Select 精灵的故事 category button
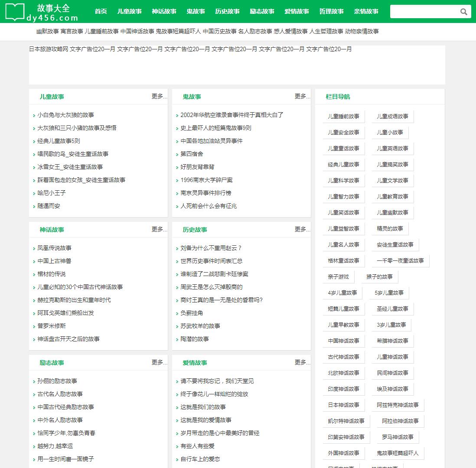Image resolution: width=476 pixels, height=468 pixels. tap(390, 228)
